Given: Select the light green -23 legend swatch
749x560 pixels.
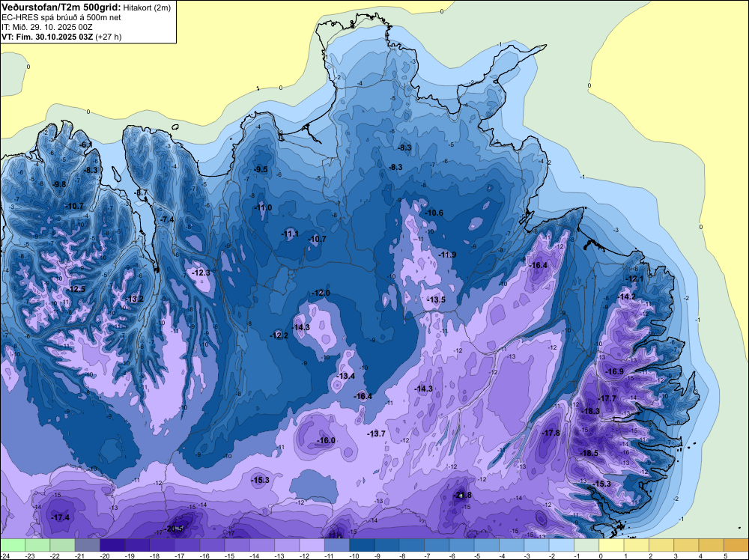Looking at the screenshot, I should click(37, 545).
